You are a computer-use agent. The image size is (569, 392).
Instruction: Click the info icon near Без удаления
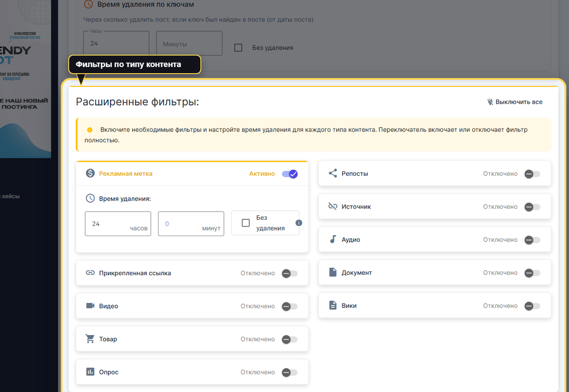click(299, 223)
